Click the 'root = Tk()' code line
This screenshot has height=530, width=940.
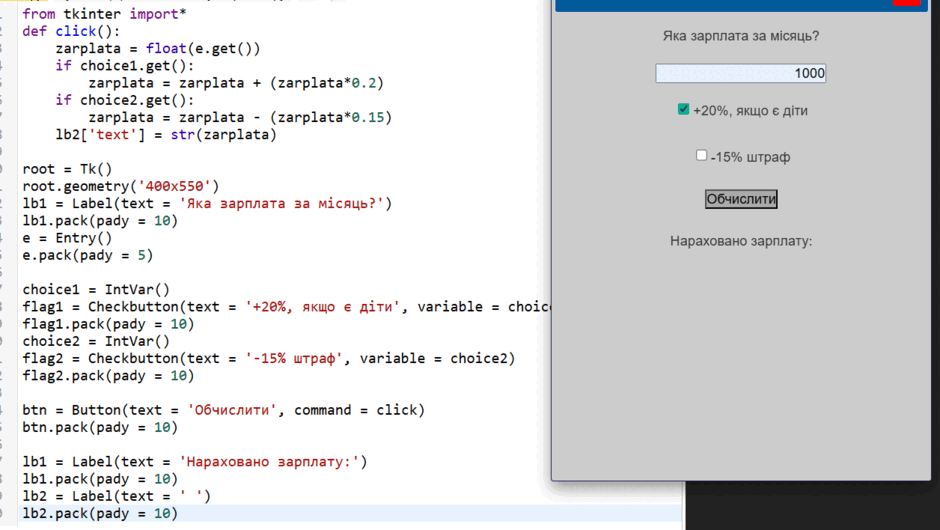(67, 169)
